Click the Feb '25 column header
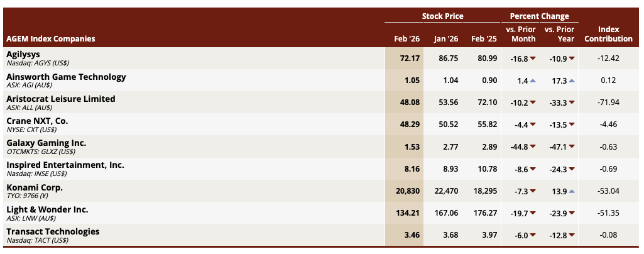Image resolution: width=644 pixels, height=254 pixels. (484, 39)
